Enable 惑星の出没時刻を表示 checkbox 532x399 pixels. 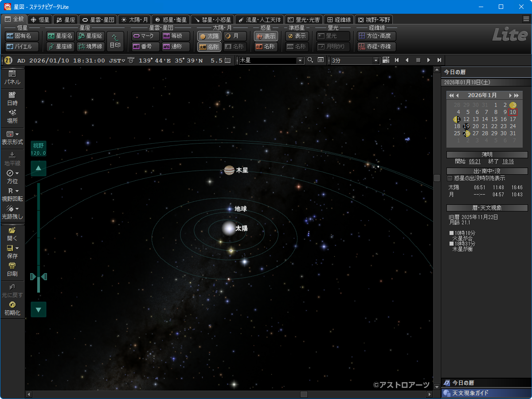point(450,178)
